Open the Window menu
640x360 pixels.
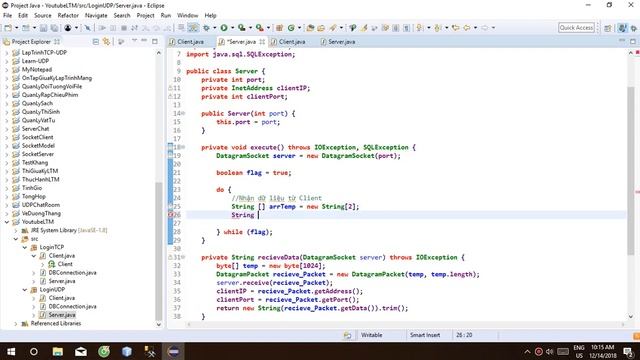[x=187, y=16]
